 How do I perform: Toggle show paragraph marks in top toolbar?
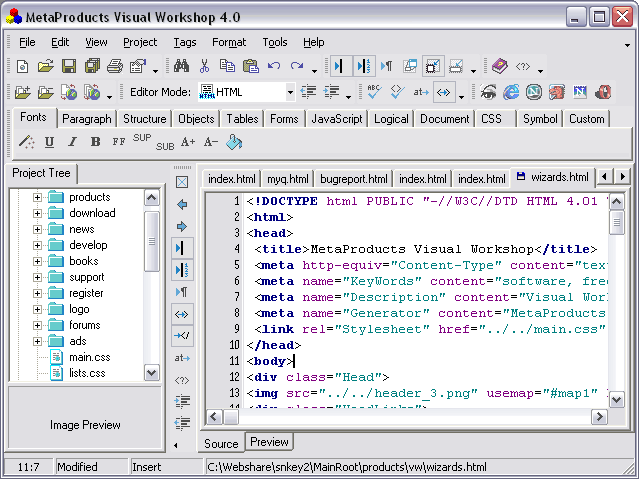(386, 67)
